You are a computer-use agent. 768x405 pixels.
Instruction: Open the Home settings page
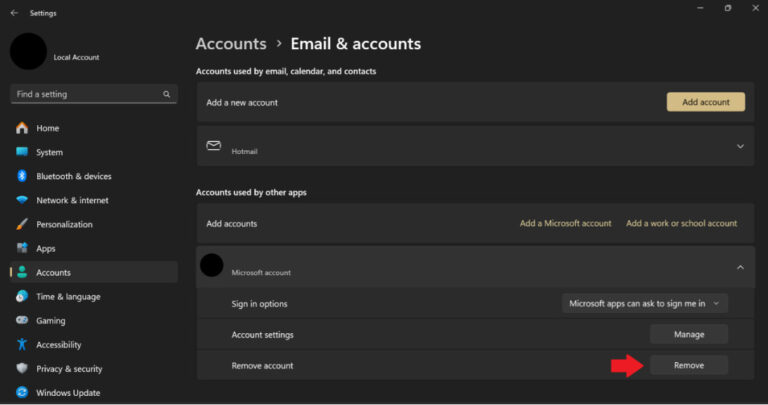[94, 128]
